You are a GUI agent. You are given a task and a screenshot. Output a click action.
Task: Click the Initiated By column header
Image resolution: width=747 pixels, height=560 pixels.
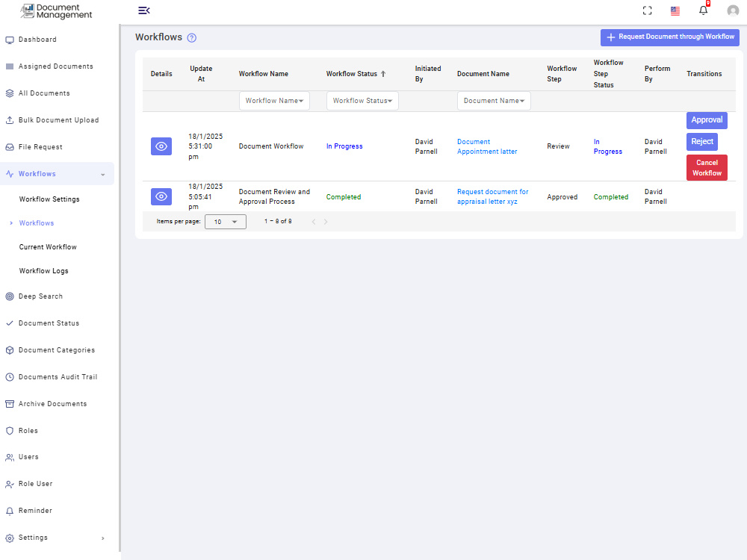pyautogui.click(x=428, y=74)
